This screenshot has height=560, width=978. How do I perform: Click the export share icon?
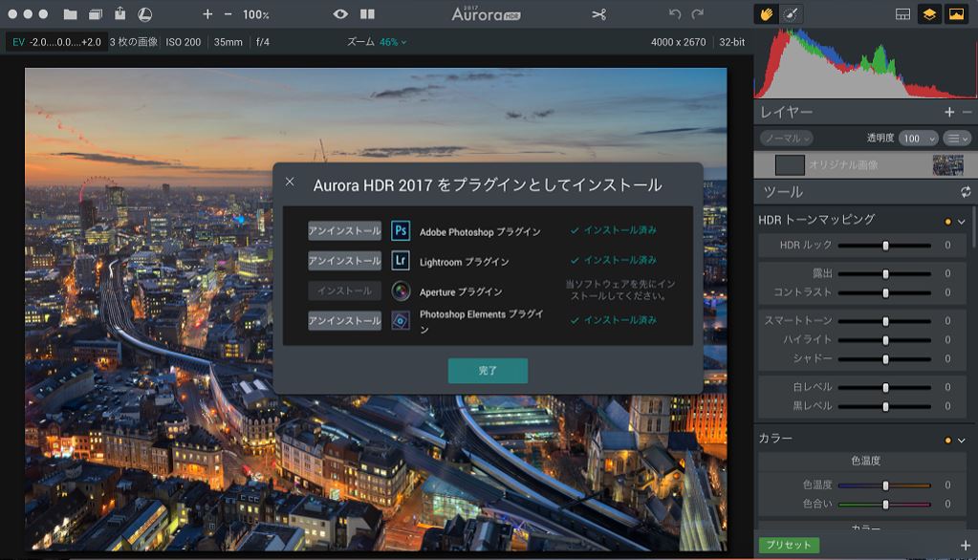pos(120,13)
